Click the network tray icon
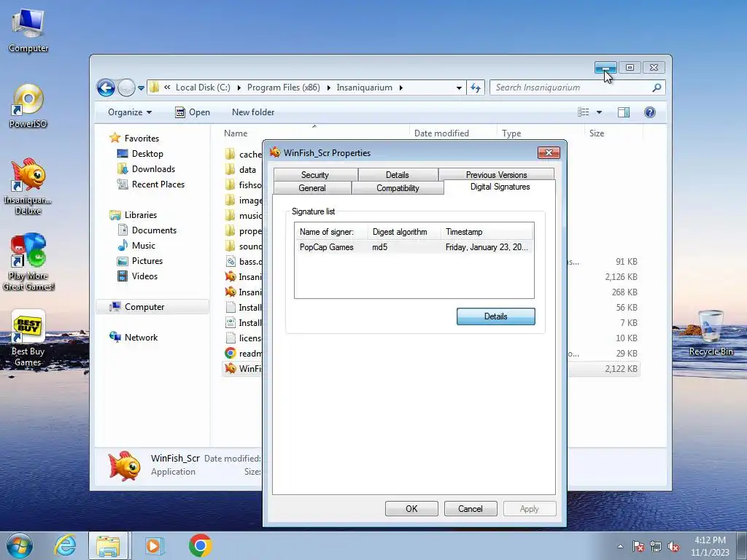747x560 pixels. (x=656, y=547)
